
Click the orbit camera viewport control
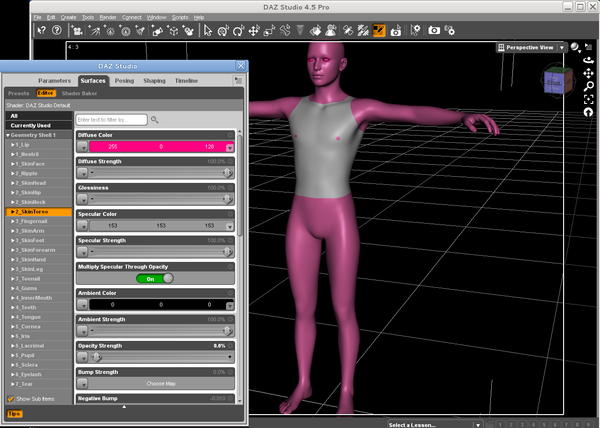pyautogui.click(x=588, y=60)
